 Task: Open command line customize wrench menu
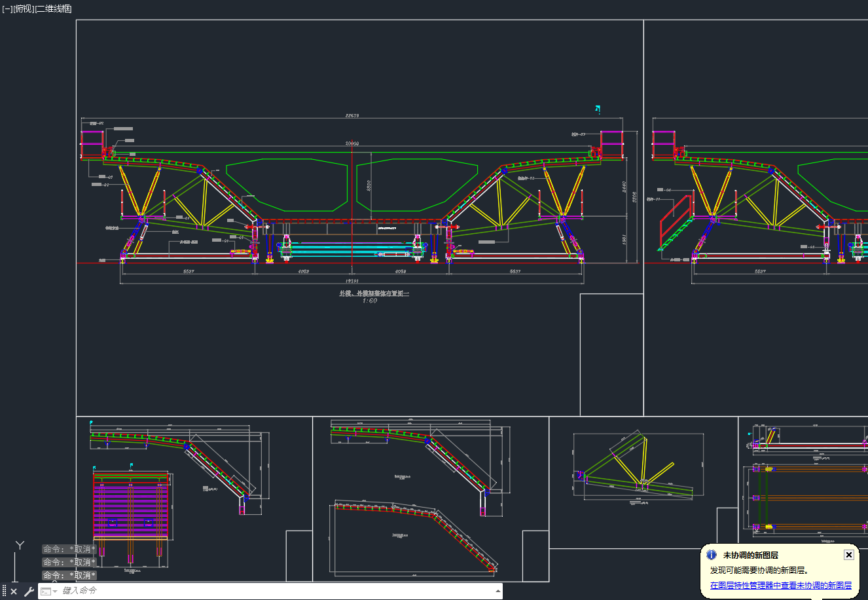(28, 591)
